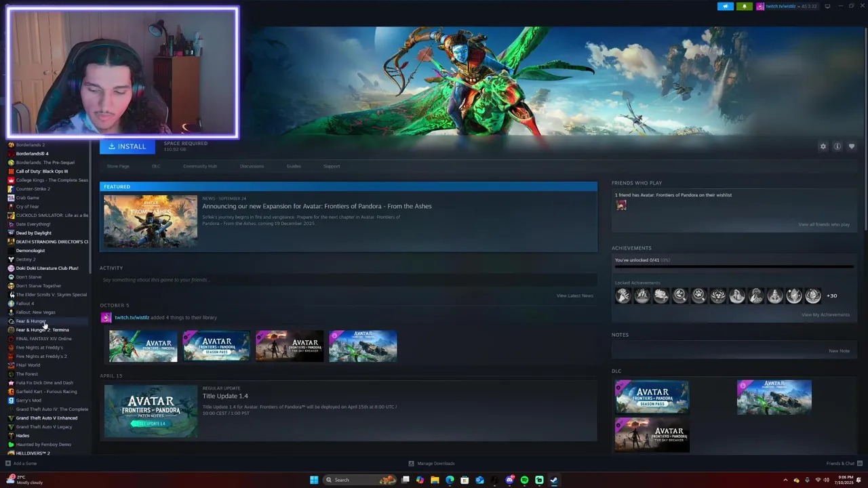
Task: Select Call of Duty: Black Ops III in library
Action: click(x=42, y=171)
